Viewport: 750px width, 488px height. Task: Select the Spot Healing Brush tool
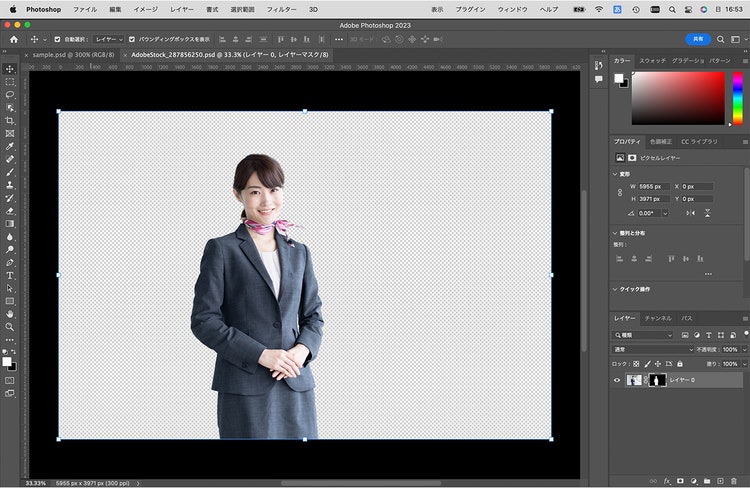(x=10, y=159)
